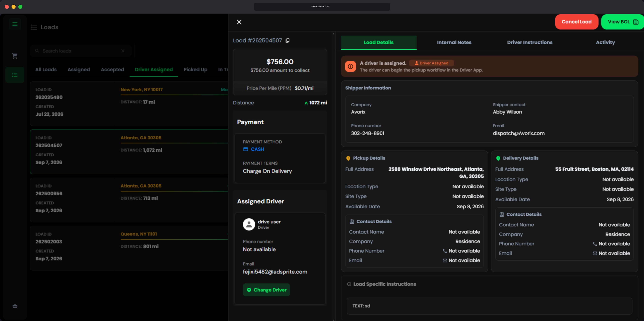Click the $0.71/mi price per mile value

pyautogui.click(x=304, y=88)
